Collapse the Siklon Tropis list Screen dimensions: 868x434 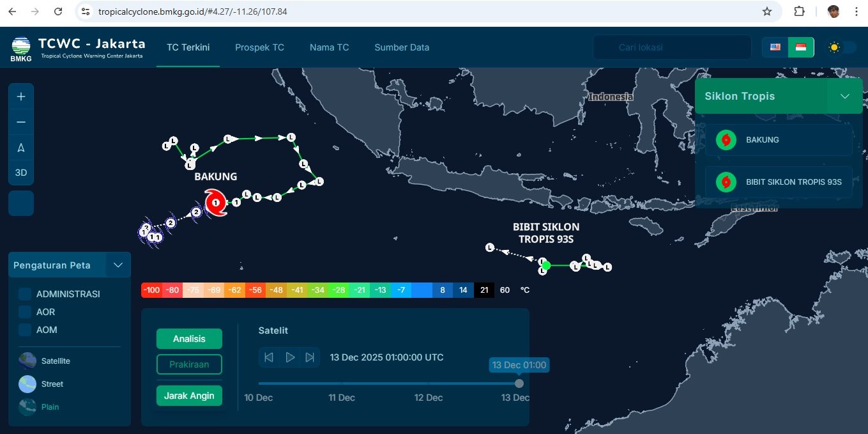tap(844, 97)
